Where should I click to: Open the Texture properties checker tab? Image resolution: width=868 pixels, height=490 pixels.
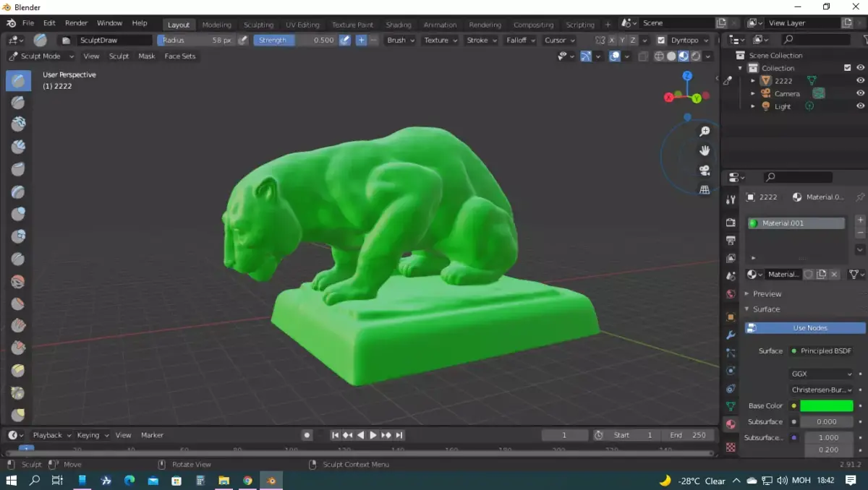(x=731, y=447)
